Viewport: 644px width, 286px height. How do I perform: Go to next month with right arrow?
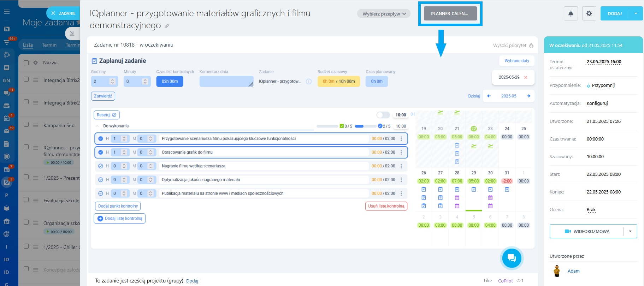click(x=528, y=96)
